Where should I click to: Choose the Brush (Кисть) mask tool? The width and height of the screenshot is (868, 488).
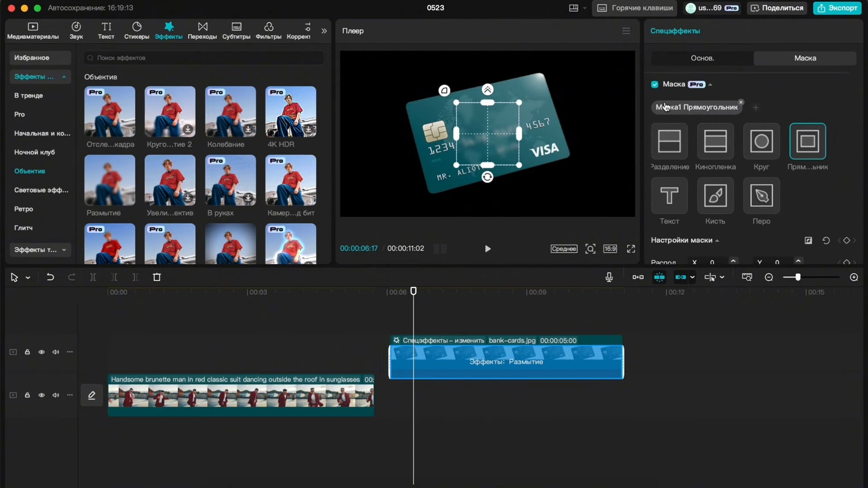pos(715,196)
